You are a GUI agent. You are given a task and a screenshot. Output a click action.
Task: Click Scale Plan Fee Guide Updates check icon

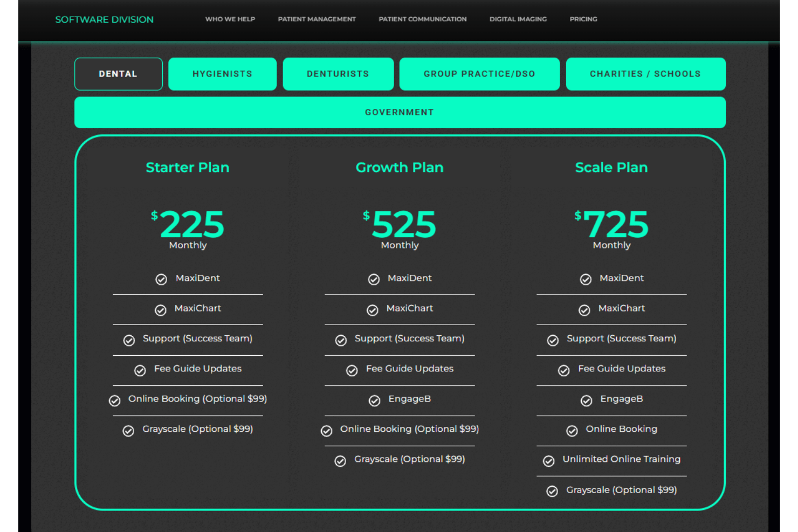pos(564,370)
